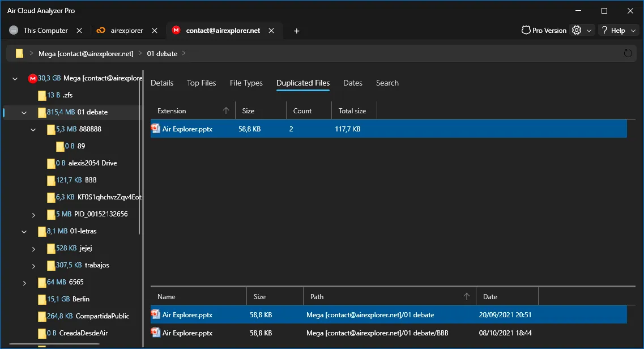This screenshot has height=349, width=644.
Task: Switch to the Top Files tab
Action: (201, 83)
